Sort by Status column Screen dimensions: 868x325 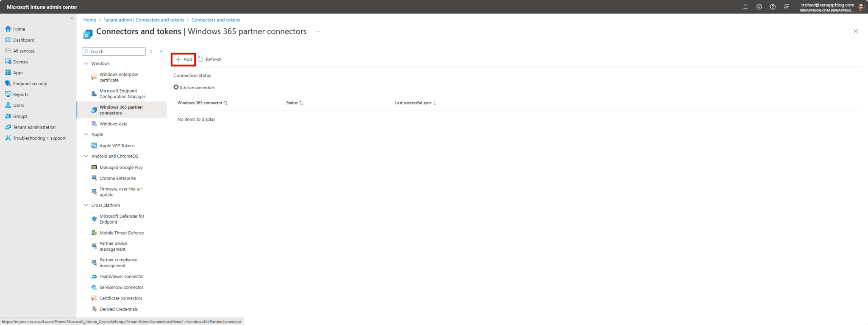[295, 103]
